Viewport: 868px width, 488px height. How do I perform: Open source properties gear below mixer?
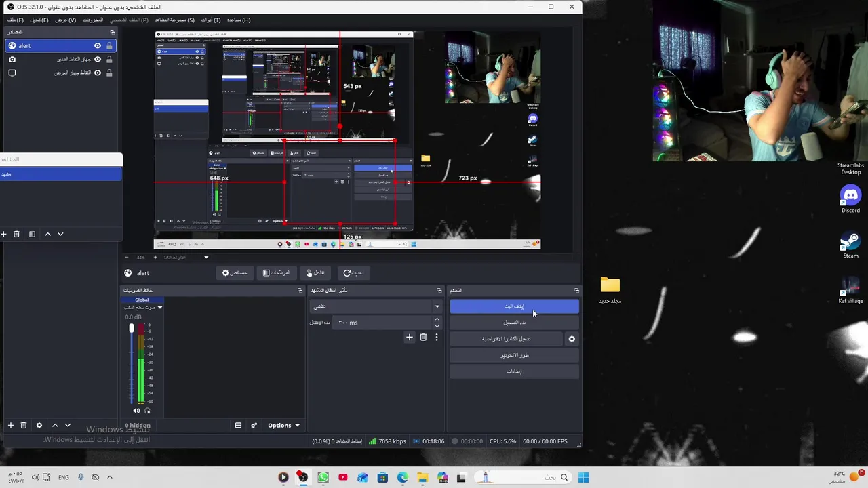click(x=39, y=425)
